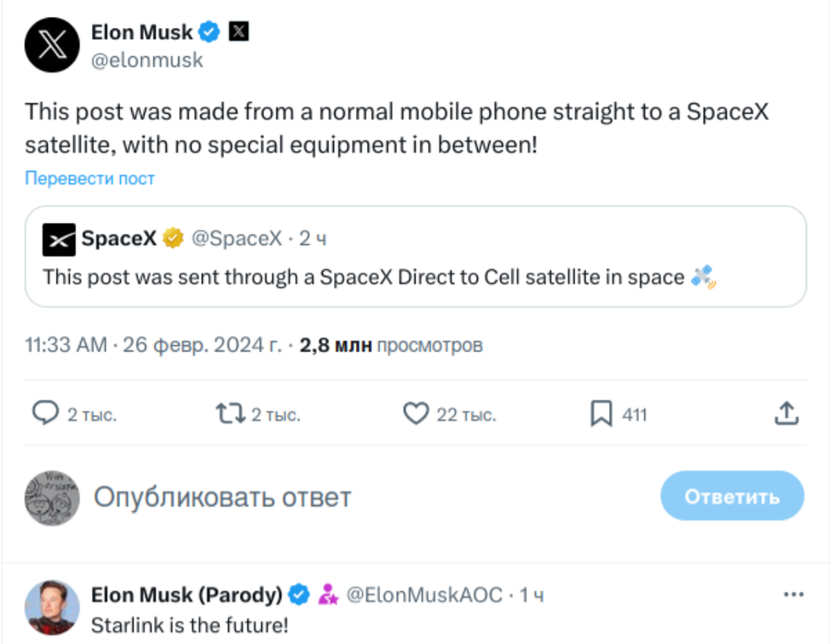This screenshot has width=830, height=644.
Task: Like the post with heart icon
Action: point(416,413)
